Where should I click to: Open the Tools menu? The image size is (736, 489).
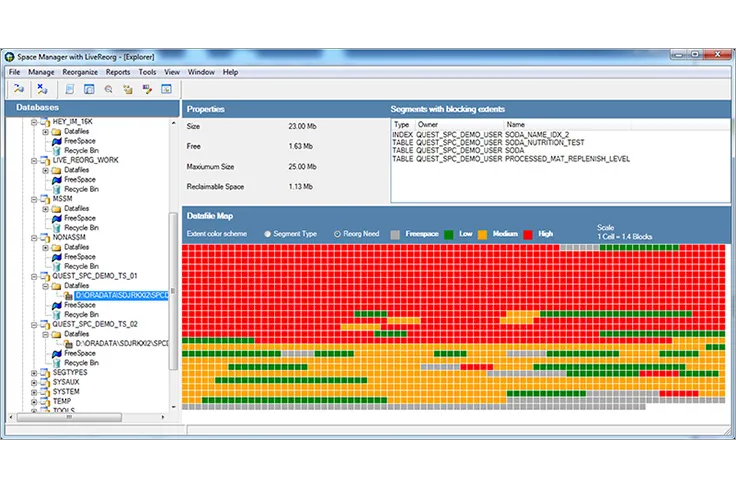click(147, 72)
